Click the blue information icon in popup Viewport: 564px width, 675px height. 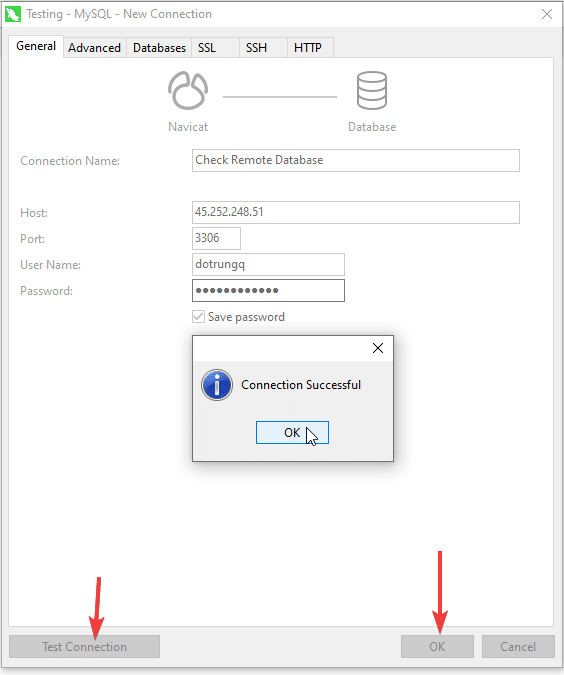point(217,385)
